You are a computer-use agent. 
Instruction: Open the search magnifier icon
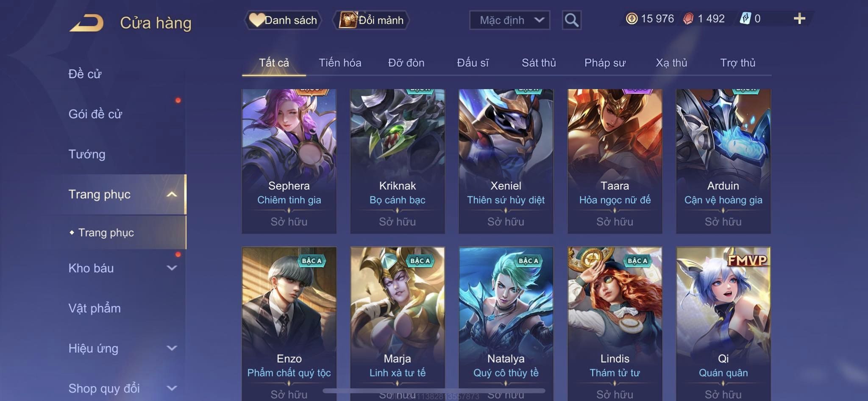(571, 20)
